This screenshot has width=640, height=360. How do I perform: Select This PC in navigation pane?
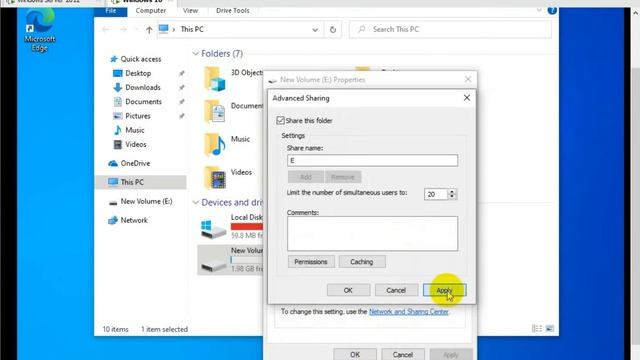coord(140,182)
